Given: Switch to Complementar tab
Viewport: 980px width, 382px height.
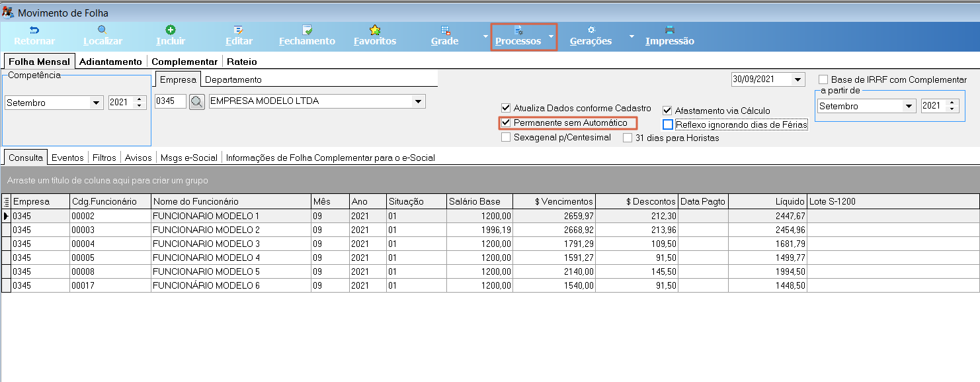Looking at the screenshot, I should coord(184,61).
